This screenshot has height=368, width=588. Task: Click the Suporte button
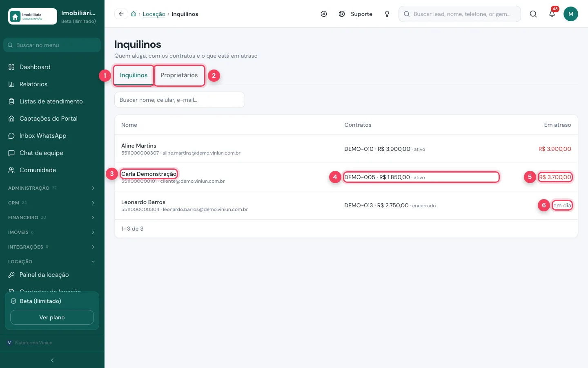click(x=356, y=14)
